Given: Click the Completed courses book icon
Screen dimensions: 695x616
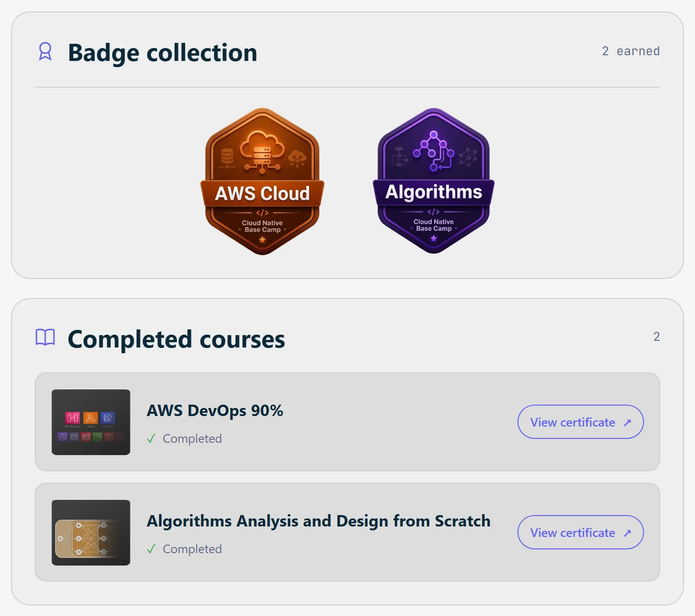Looking at the screenshot, I should tap(45, 338).
